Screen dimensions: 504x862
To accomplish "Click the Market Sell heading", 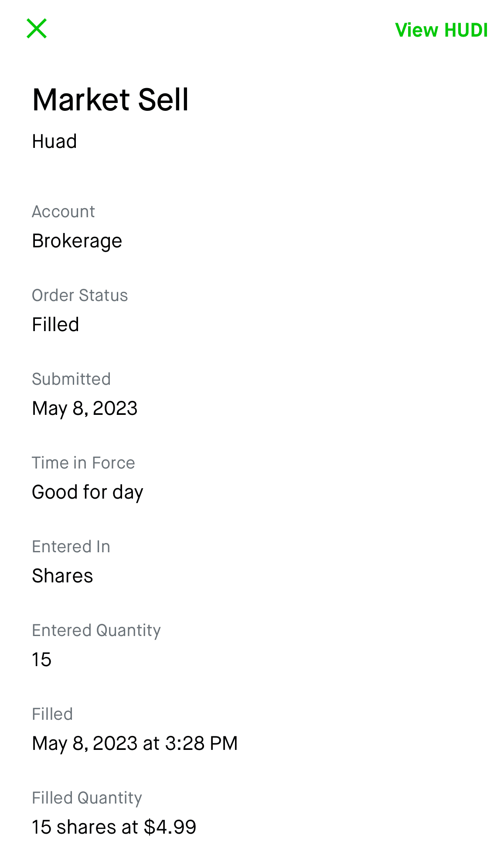I will click(x=110, y=100).
